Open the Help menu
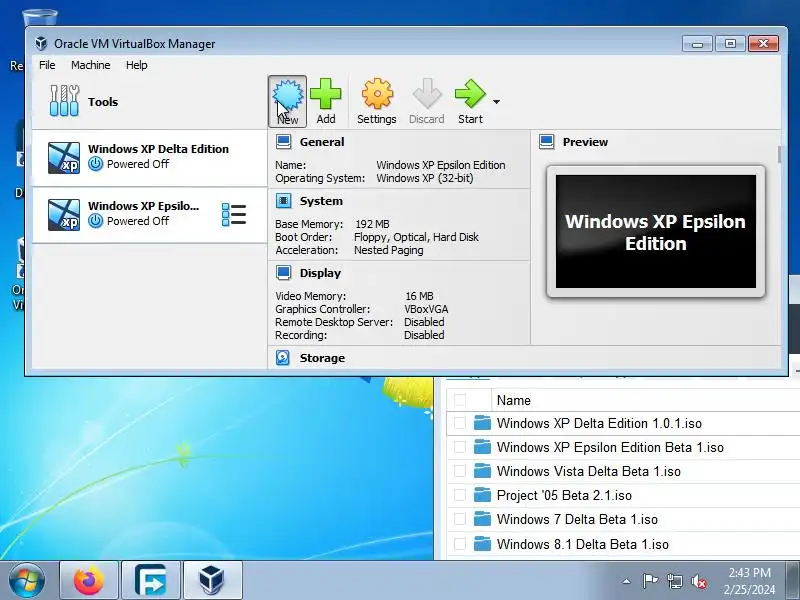 coord(136,65)
